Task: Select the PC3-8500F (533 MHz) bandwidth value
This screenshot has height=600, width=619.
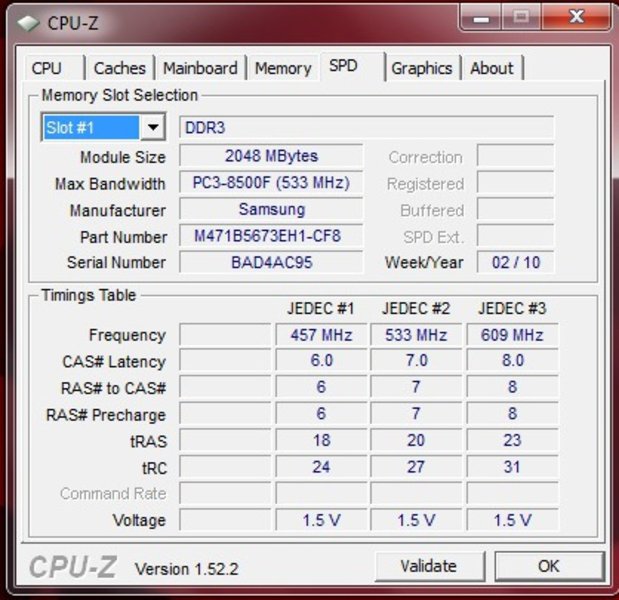Action: (x=271, y=182)
